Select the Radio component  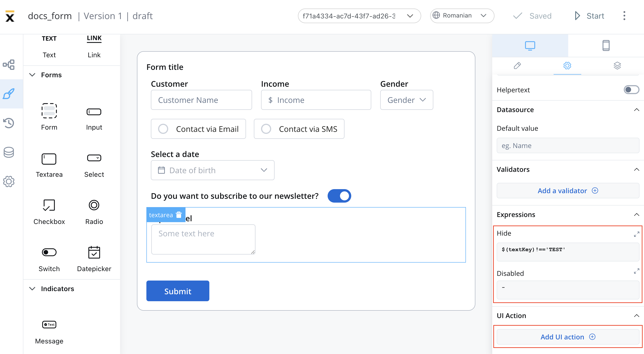pyautogui.click(x=94, y=212)
